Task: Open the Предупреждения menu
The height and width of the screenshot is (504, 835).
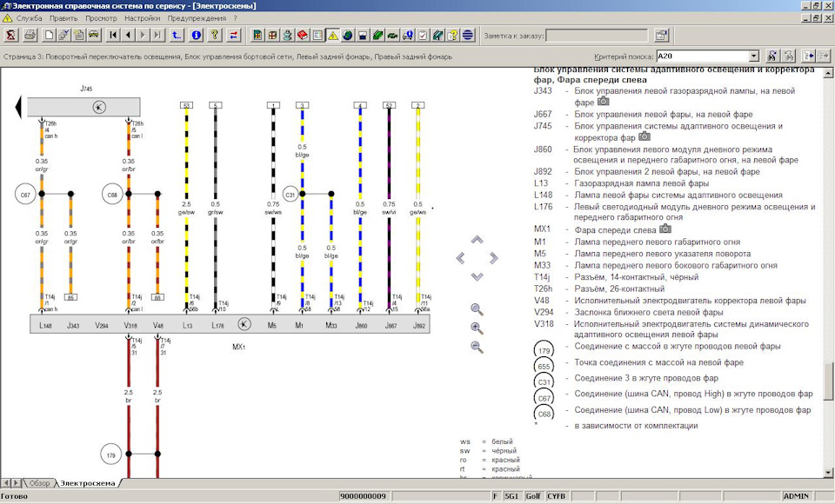Action: tap(197, 18)
